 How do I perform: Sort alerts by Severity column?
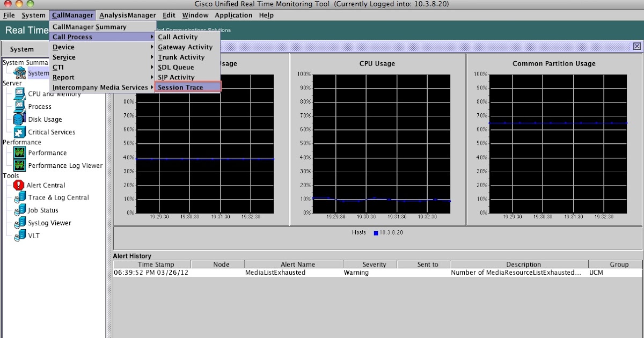tap(370, 264)
